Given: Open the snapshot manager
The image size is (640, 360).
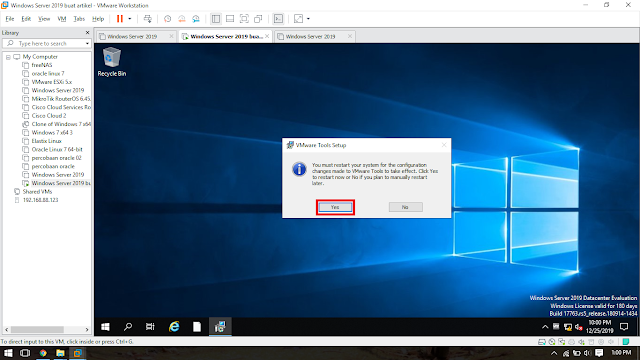Looking at the screenshot, I should [196, 19].
